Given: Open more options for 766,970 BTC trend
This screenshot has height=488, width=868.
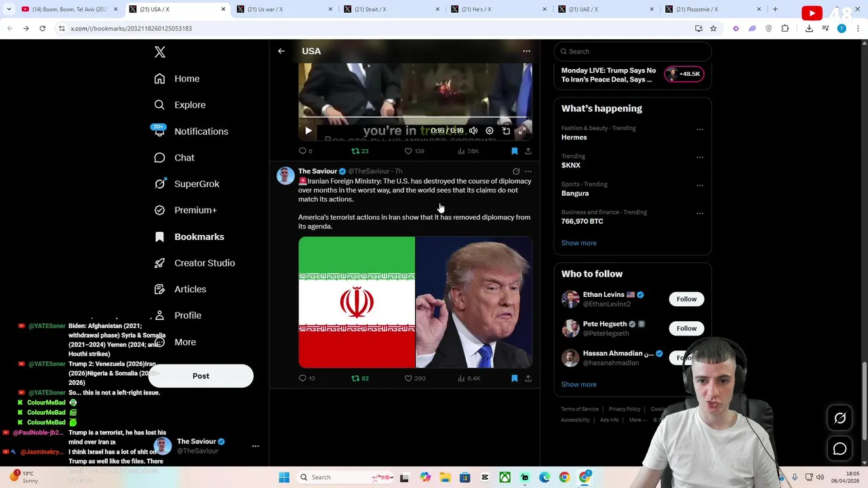Looking at the screenshot, I should pyautogui.click(x=700, y=213).
